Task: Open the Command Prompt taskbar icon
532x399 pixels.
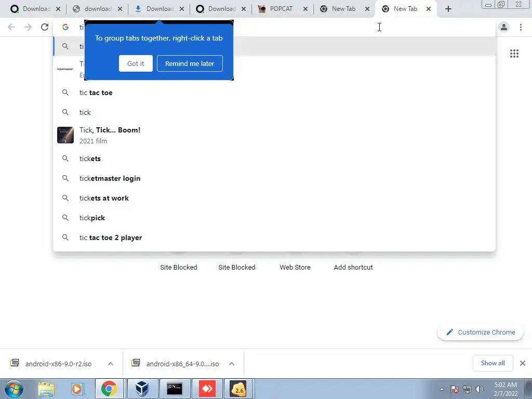Action: (x=175, y=389)
